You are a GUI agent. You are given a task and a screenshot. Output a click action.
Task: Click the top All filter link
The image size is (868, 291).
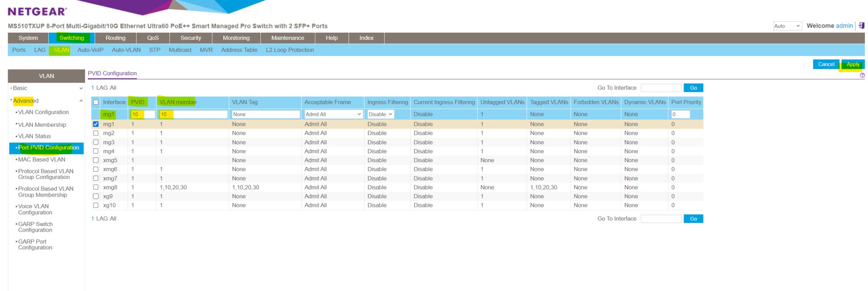[x=113, y=88]
